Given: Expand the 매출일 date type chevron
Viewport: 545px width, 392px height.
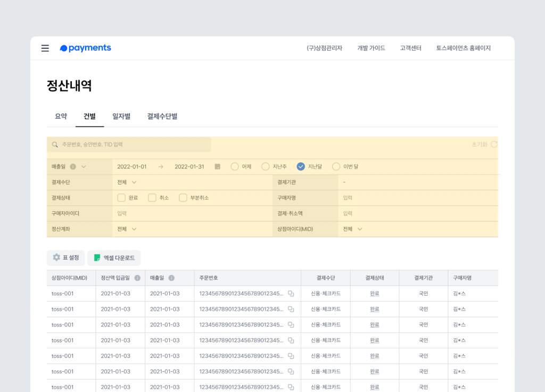Looking at the screenshot, I should coord(84,166).
